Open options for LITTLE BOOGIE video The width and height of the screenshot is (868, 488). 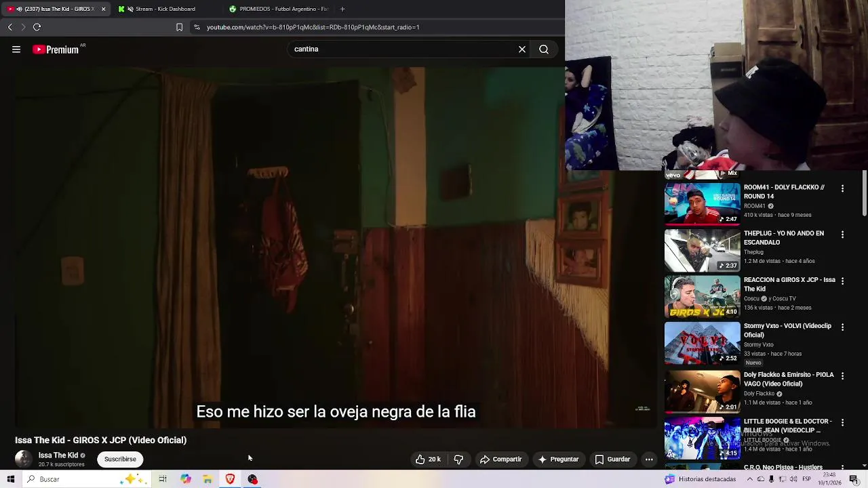point(842,422)
